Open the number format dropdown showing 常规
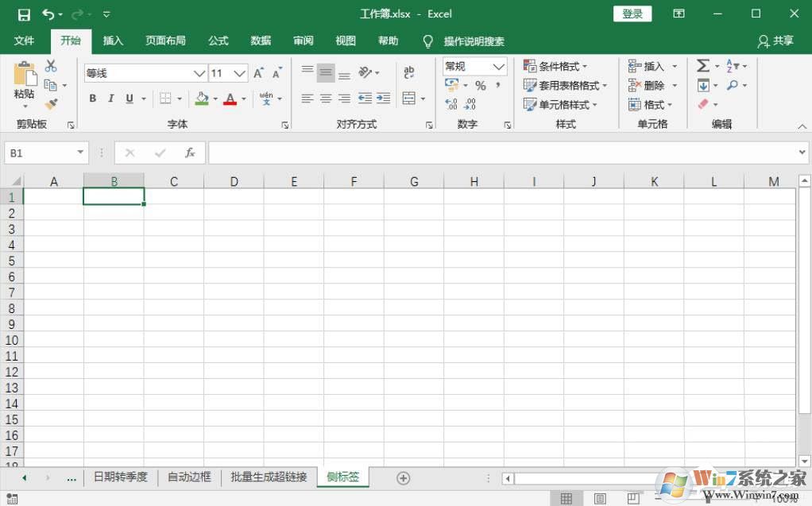 (x=497, y=66)
